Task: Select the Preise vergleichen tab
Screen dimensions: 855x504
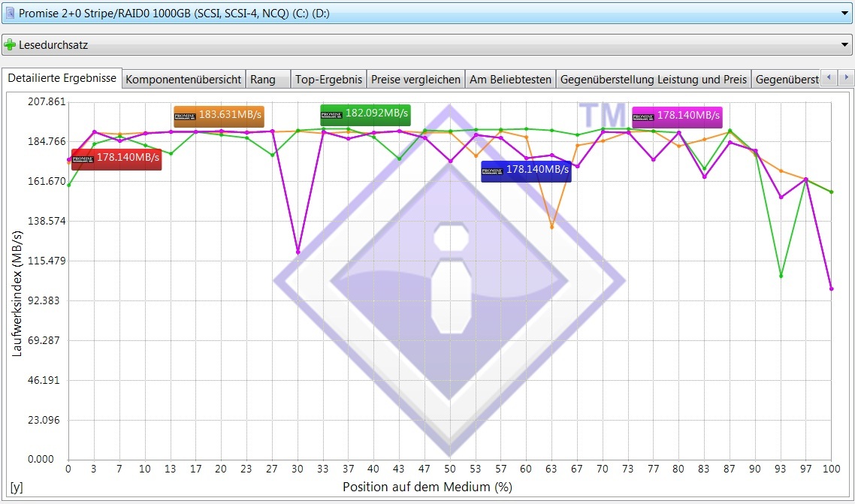Action: pyautogui.click(x=415, y=80)
